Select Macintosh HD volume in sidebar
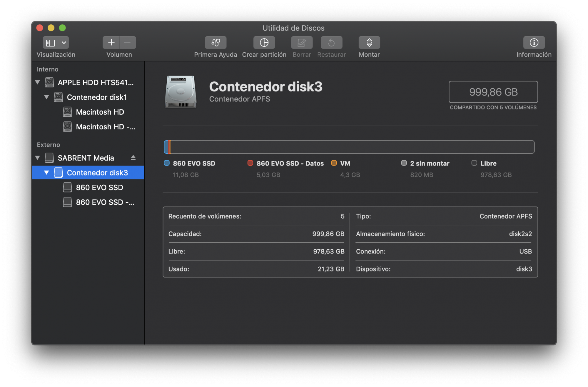The width and height of the screenshot is (588, 387). coord(100,112)
